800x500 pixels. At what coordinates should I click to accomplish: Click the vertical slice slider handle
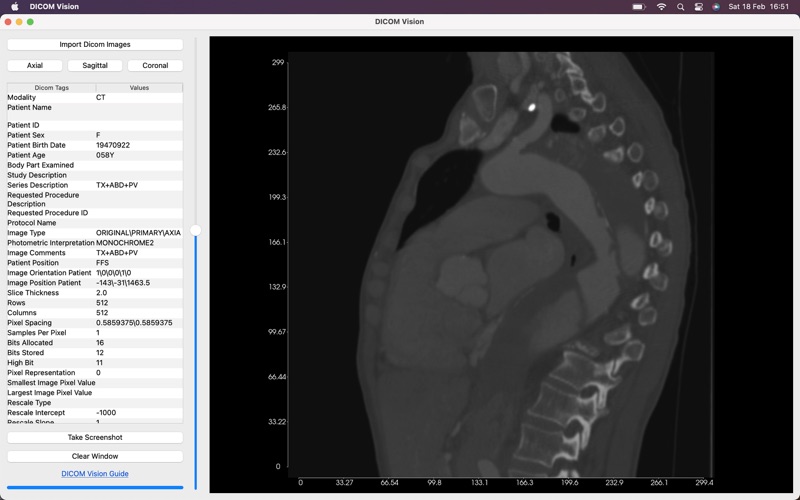195,231
